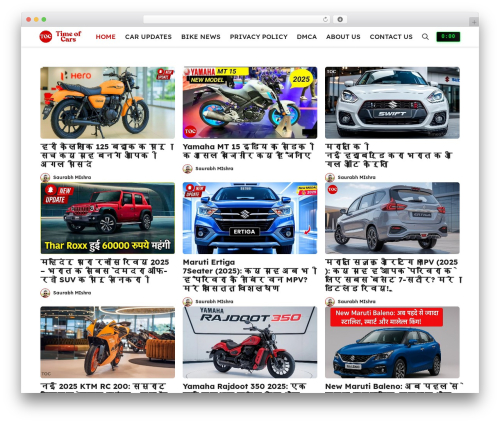Go to the HOME menu item
This screenshot has width=500, height=423.
click(x=105, y=37)
